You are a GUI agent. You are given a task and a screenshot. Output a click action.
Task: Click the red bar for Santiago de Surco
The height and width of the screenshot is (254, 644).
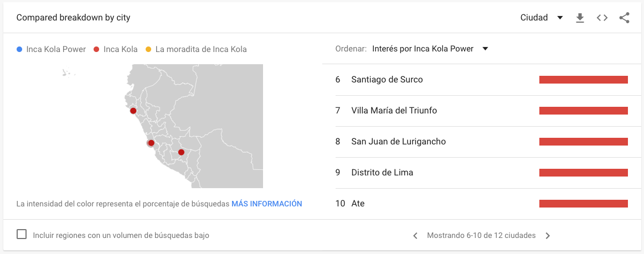point(583,80)
